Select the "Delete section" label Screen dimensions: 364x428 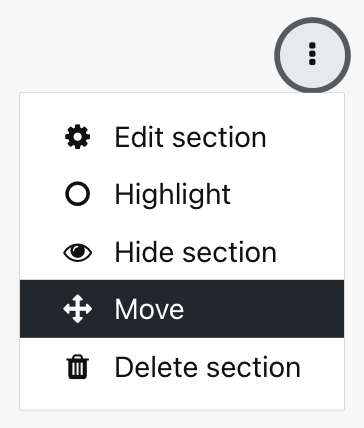[x=207, y=367]
